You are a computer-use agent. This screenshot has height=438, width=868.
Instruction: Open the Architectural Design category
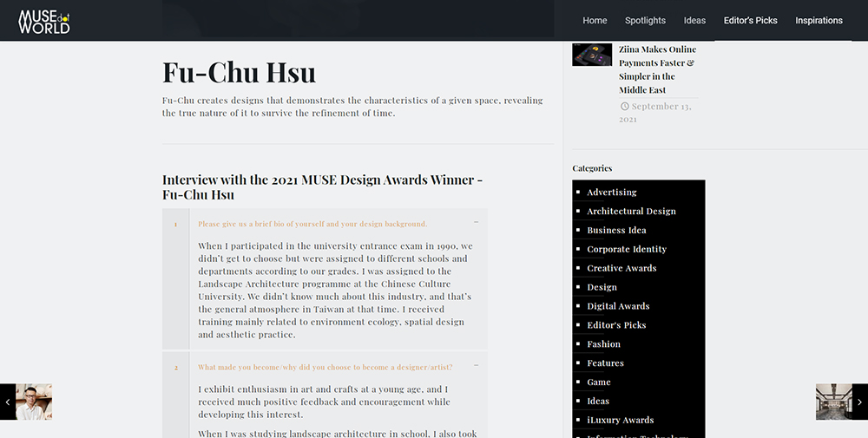631,212
